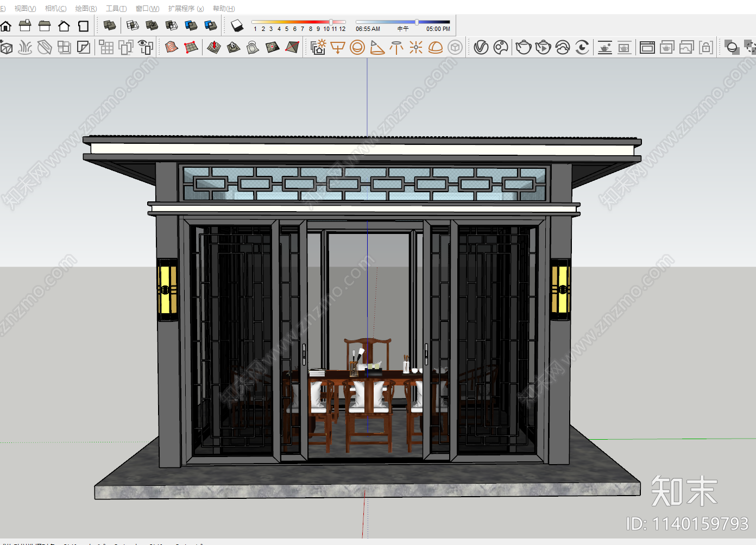This screenshot has width=756, height=545.
Task: Create a V-Ray IES Light
Action: point(396,48)
